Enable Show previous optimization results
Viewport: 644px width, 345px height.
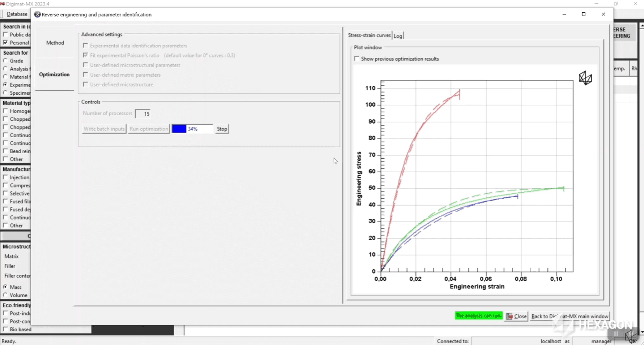point(357,58)
